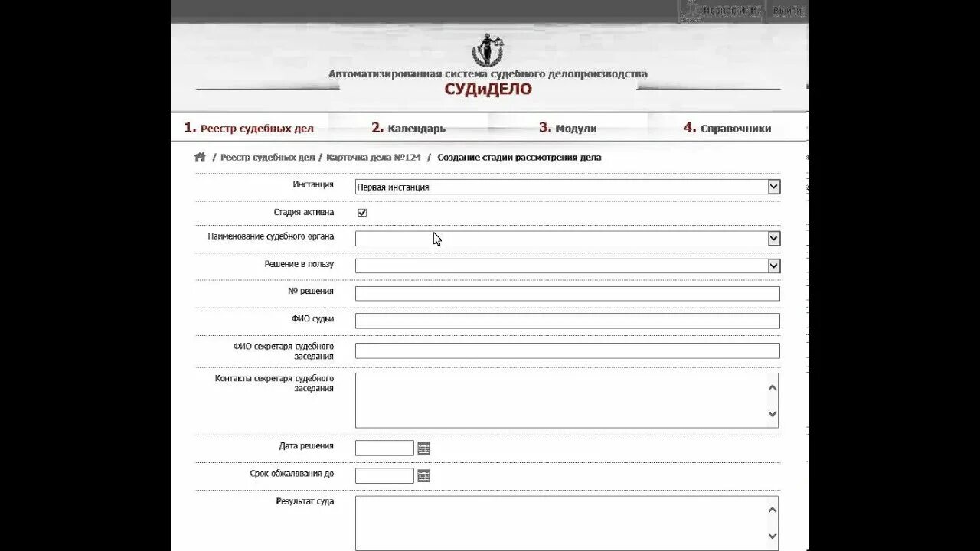Click the Создание стадии рассмотрения дела breadcrumb text
The height and width of the screenshot is (551, 980).
(x=519, y=158)
